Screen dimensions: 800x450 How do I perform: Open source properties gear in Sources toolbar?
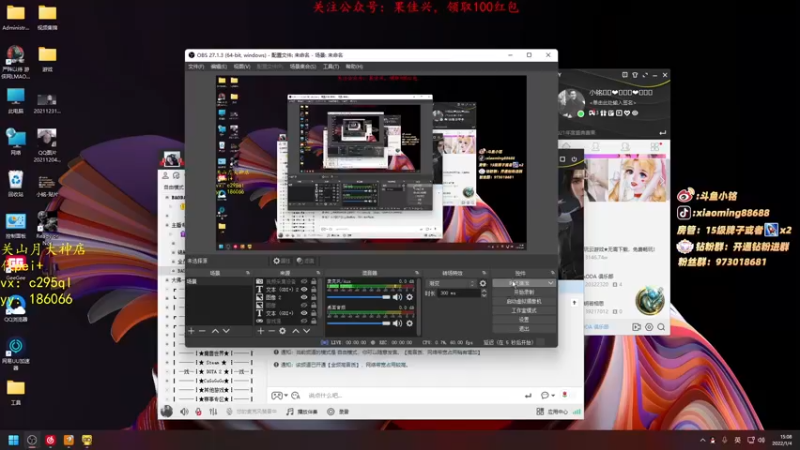tap(283, 331)
